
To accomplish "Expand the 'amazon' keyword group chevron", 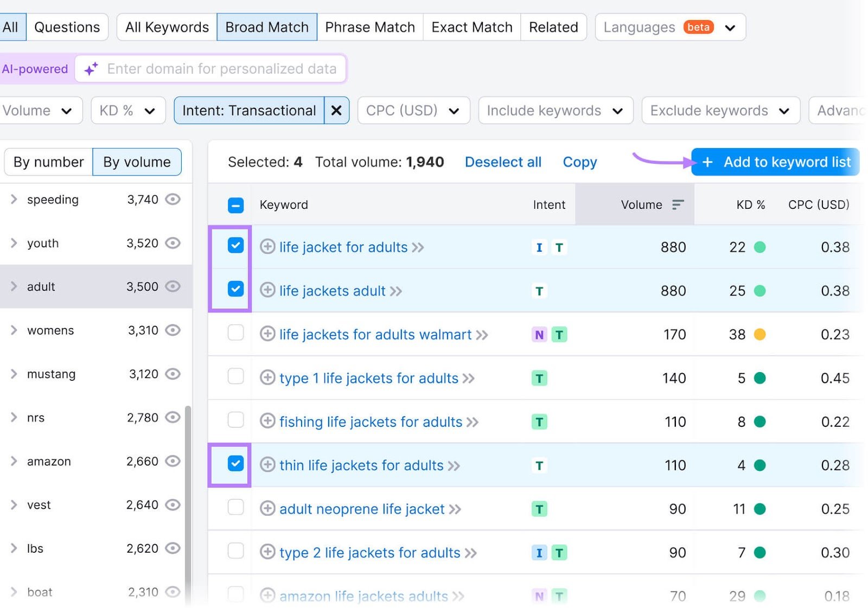I will [x=14, y=461].
